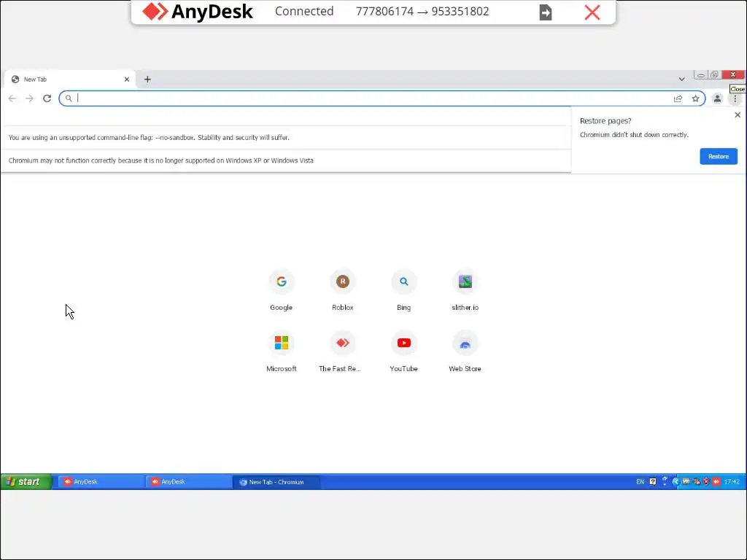
Task: Open the Bing shortcut tile
Action: tap(403, 290)
